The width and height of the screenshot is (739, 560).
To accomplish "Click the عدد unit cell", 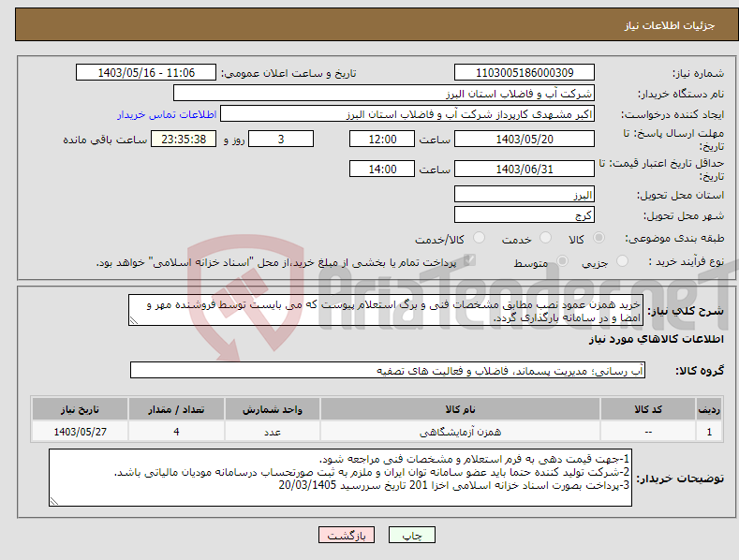I will [273, 432].
